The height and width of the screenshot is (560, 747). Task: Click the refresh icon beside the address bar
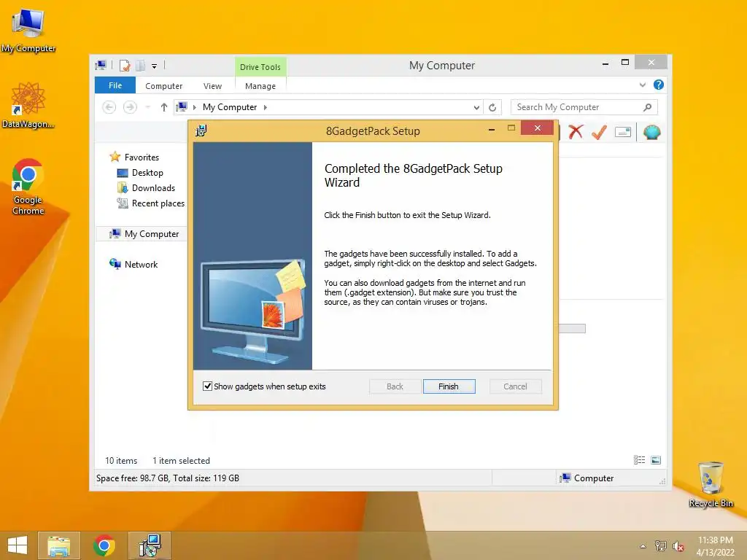(492, 108)
